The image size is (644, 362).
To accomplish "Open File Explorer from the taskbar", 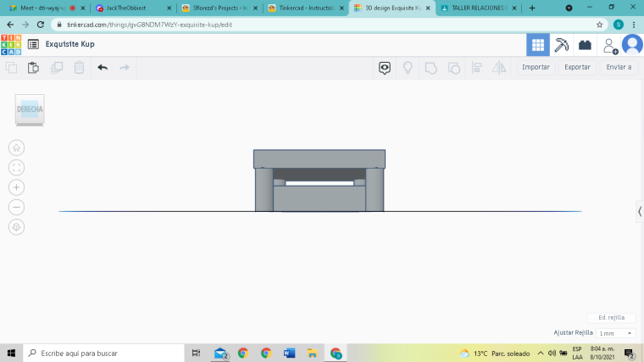I will pyautogui.click(x=312, y=353).
